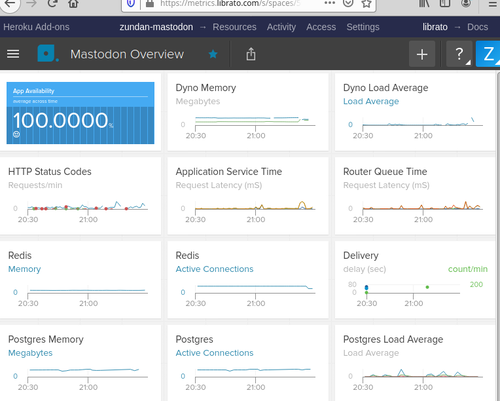Bookmark the page with the star icon
The height and width of the screenshot is (401, 500).
coord(366,4)
